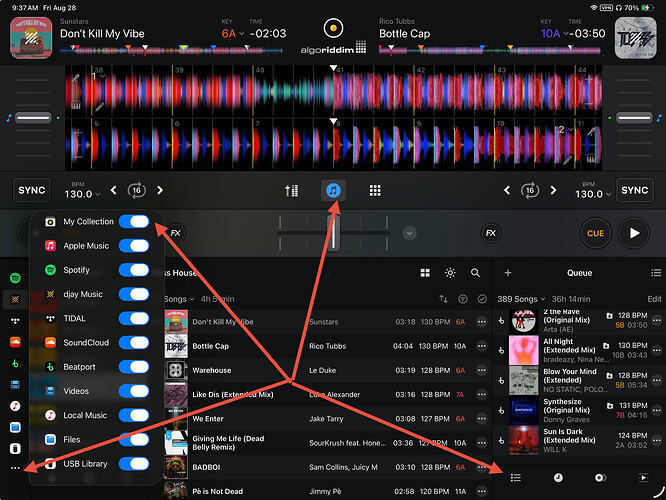666x500 pixels.
Task: Toggle Beatport source switch
Action: pyautogui.click(x=134, y=367)
